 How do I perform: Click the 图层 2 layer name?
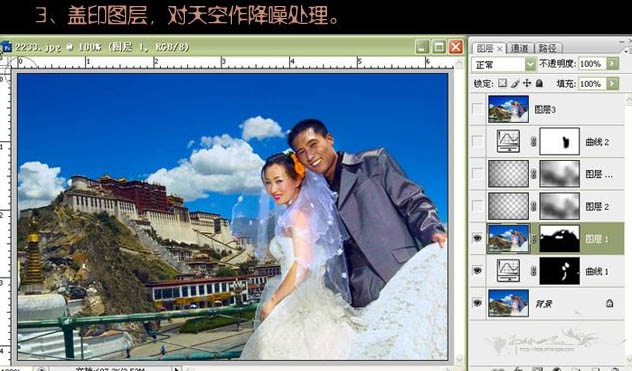597,206
